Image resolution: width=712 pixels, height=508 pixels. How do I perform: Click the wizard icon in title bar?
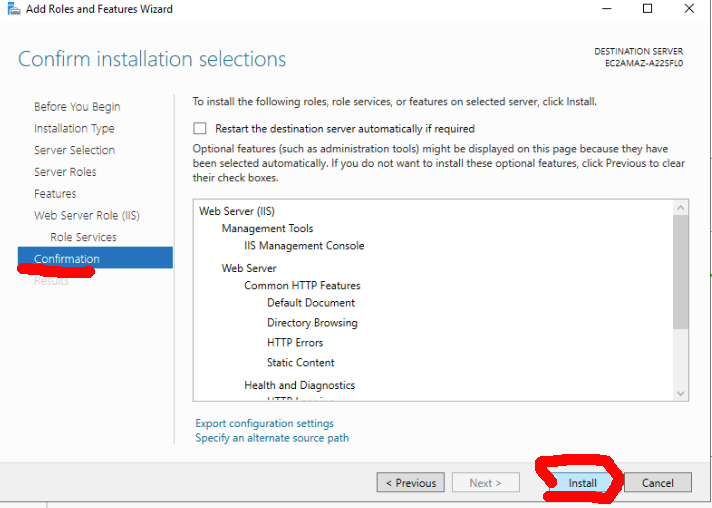coord(11,9)
